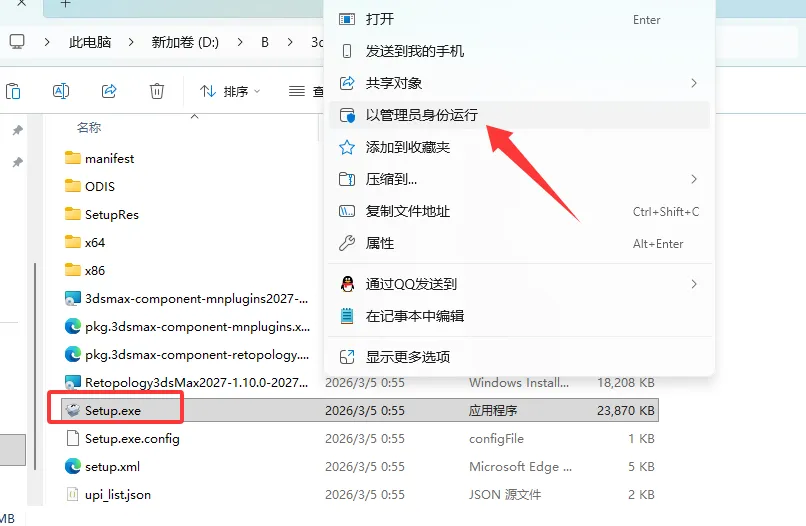
Task: Choose 在记事本中编辑
Action: click(519, 316)
